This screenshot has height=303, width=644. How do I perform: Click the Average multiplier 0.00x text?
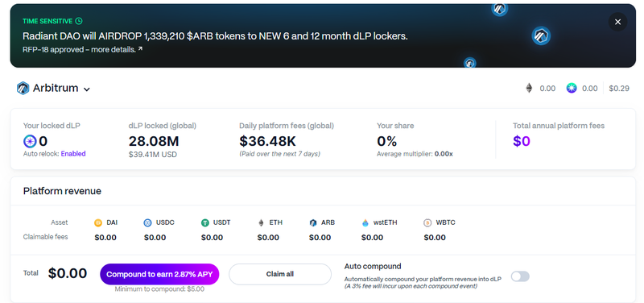pyautogui.click(x=415, y=154)
